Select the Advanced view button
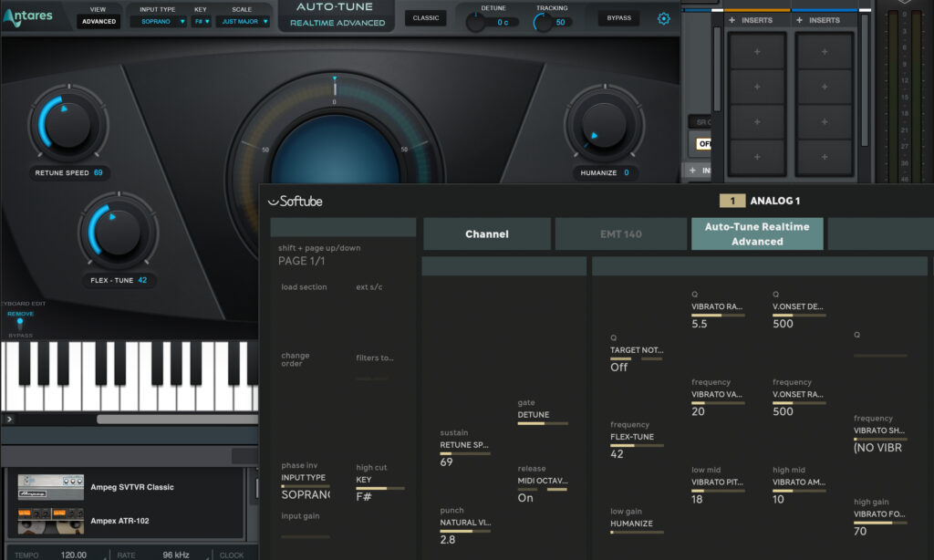The width and height of the screenshot is (934, 560). (x=99, y=22)
